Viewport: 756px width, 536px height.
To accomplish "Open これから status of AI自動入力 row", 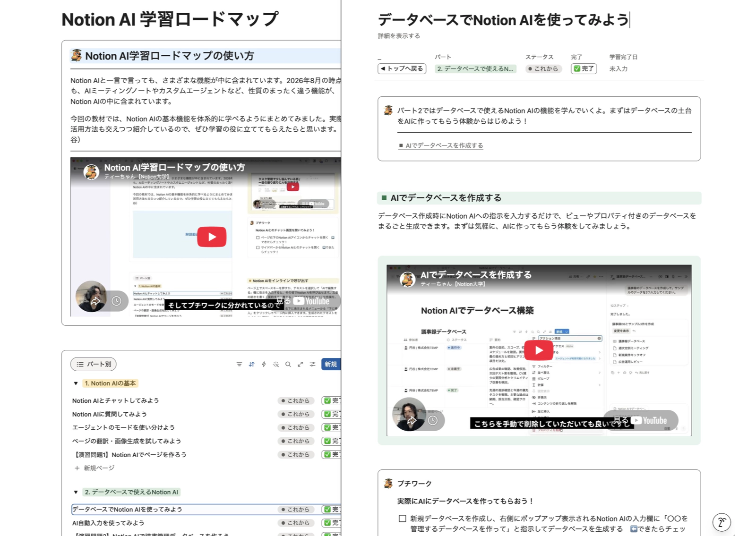I will pos(296,523).
